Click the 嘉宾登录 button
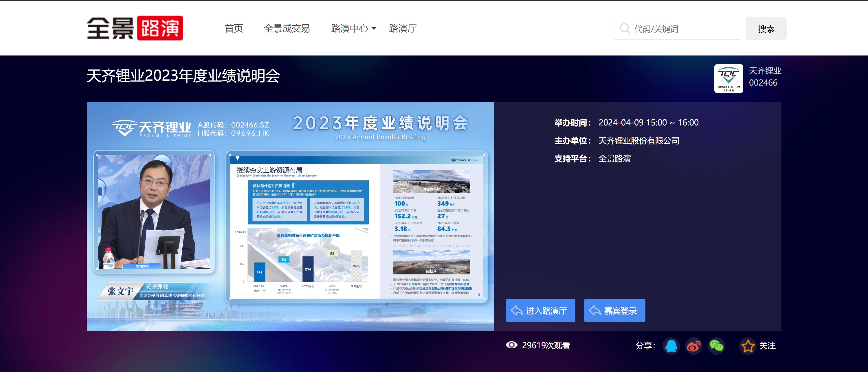Image resolution: width=868 pixels, height=372 pixels. (614, 310)
